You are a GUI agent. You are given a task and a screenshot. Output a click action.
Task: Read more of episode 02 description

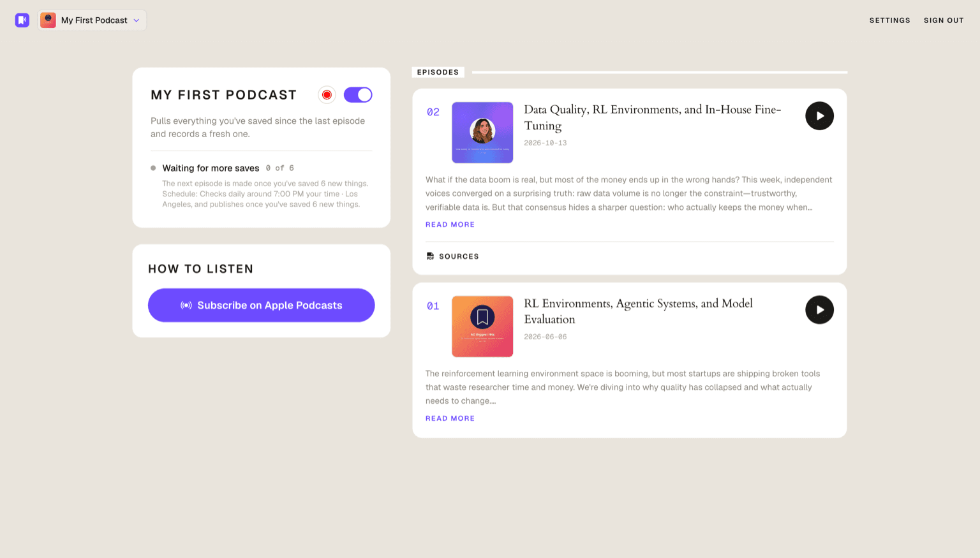coord(450,224)
